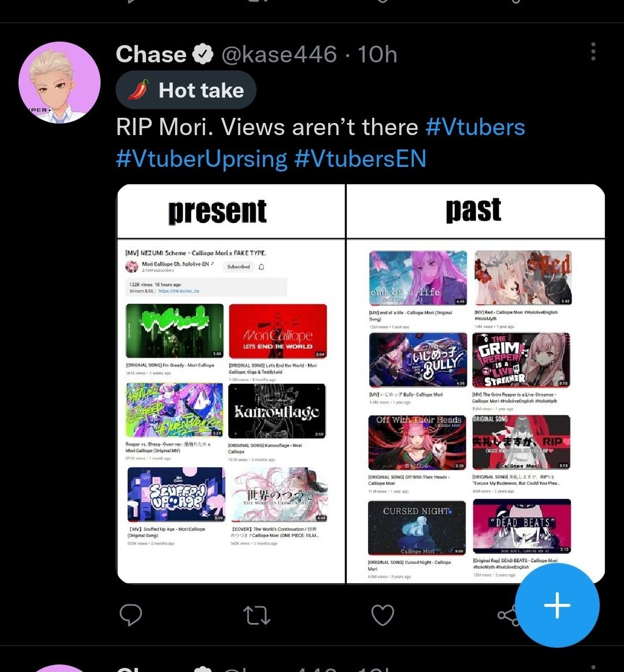This screenshot has width=624, height=672.
Task: Open the 10h timestamp
Action: pos(377,54)
